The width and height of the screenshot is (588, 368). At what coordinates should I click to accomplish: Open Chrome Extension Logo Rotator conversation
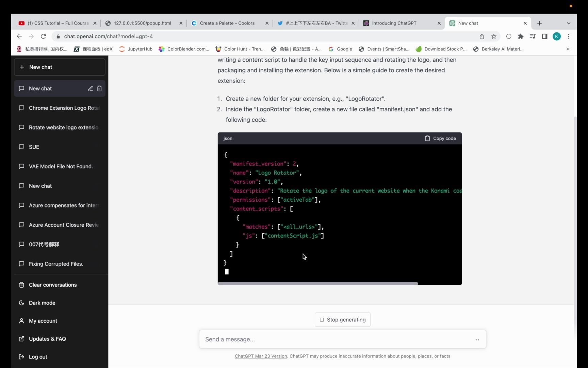point(60,108)
